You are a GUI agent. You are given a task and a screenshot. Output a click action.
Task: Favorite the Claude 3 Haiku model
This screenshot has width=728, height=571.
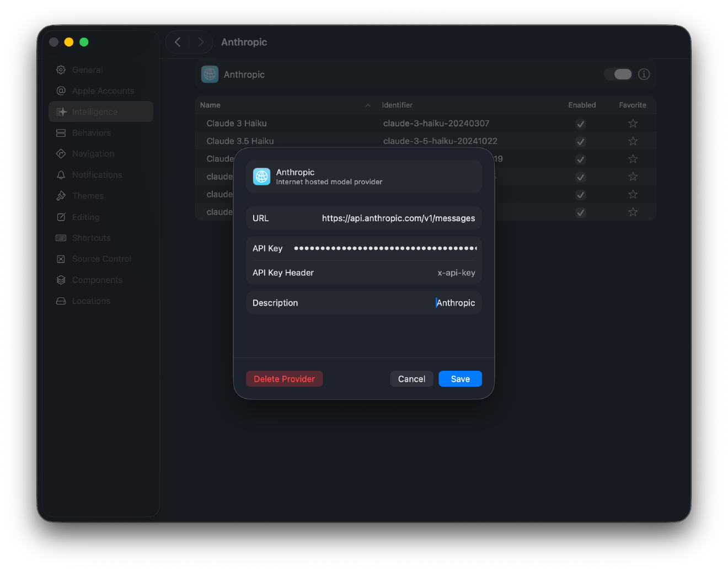[633, 124]
